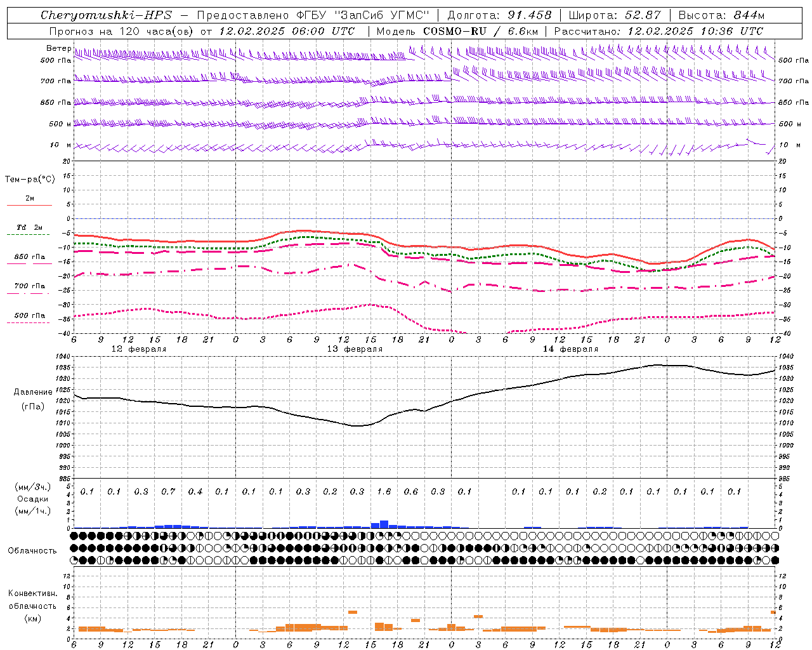Click the Рассчитано 12.02.2025 10:36 UTC timestamp
This screenshot has width=812, height=650.
(x=658, y=31)
